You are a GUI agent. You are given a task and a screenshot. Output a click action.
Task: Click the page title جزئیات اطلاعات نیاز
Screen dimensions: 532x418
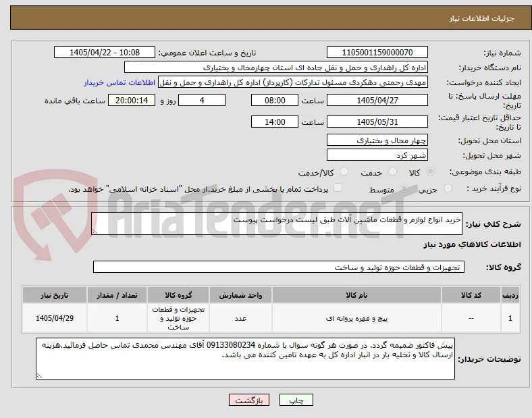tap(482, 18)
